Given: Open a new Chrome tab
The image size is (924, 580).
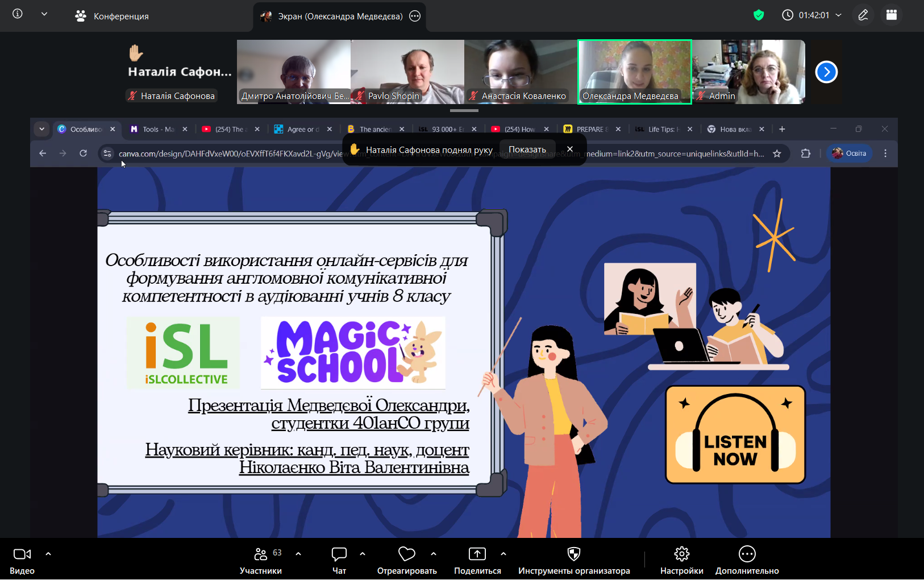Looking at the screenshot, I should [x=782, y=129].
